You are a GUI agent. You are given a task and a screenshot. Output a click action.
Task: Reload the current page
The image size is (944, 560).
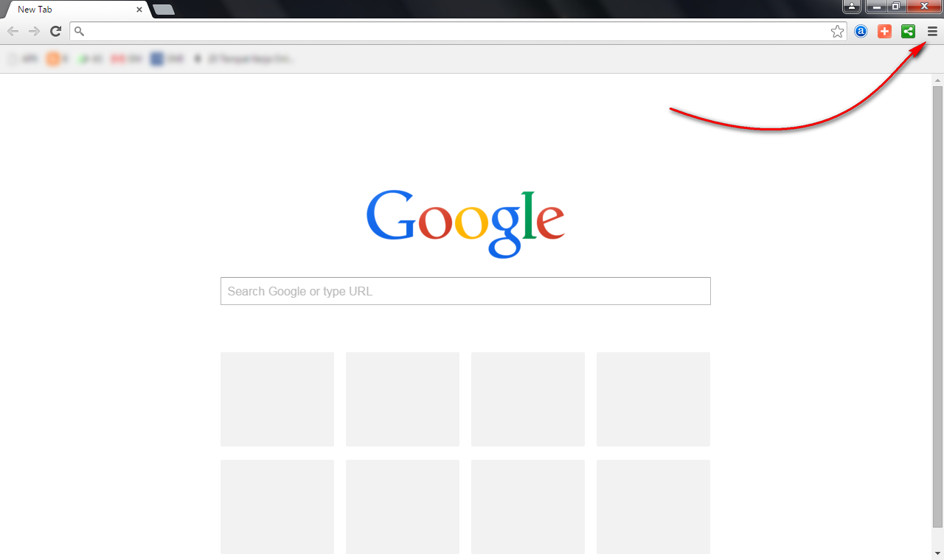55,31
